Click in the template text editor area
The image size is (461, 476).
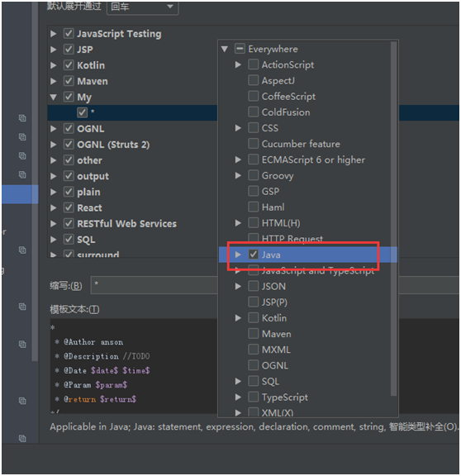coord(134,366)
